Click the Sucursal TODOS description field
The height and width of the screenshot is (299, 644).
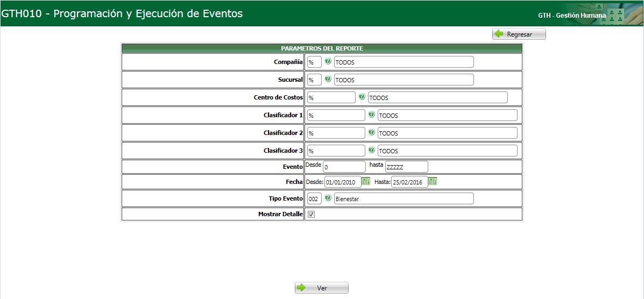[404, 80]
